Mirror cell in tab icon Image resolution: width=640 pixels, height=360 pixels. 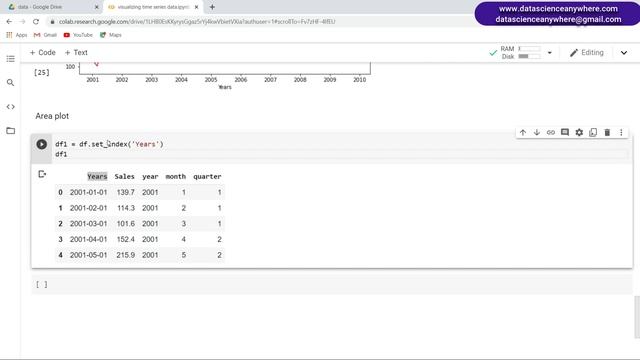pyautogui.click(x=593, y=132)
